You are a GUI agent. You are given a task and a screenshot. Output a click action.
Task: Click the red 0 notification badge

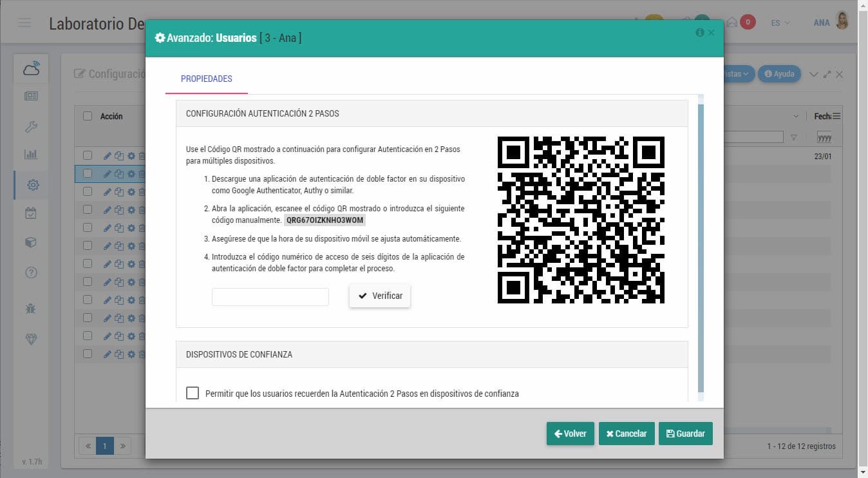pos(748,23)
